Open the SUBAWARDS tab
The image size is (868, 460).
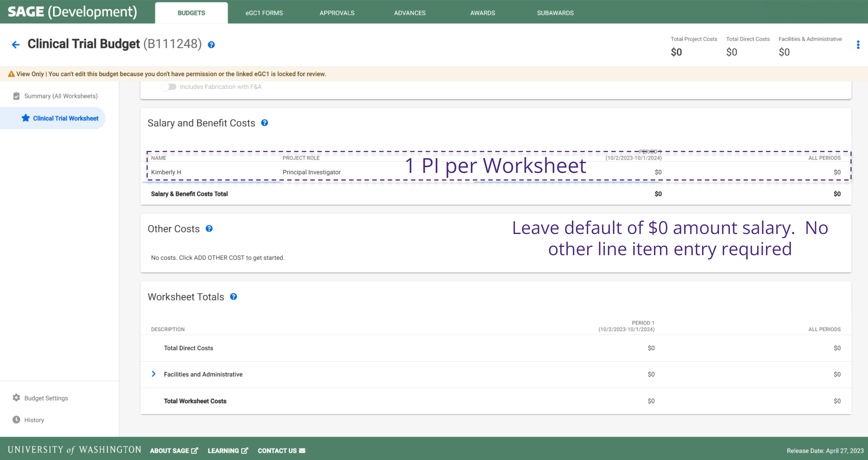pyautogui.click(x=555, y=13)
